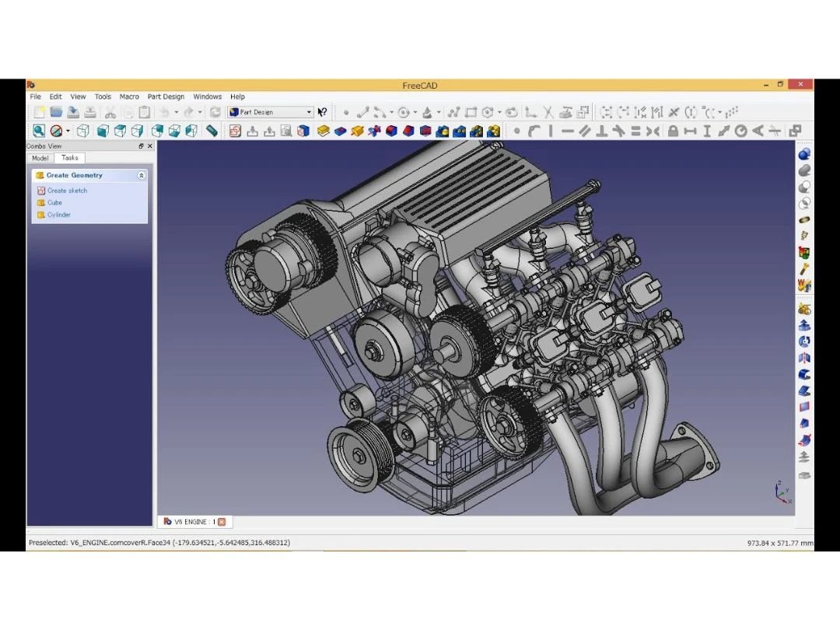Click the New document icon

coord(39,111)
